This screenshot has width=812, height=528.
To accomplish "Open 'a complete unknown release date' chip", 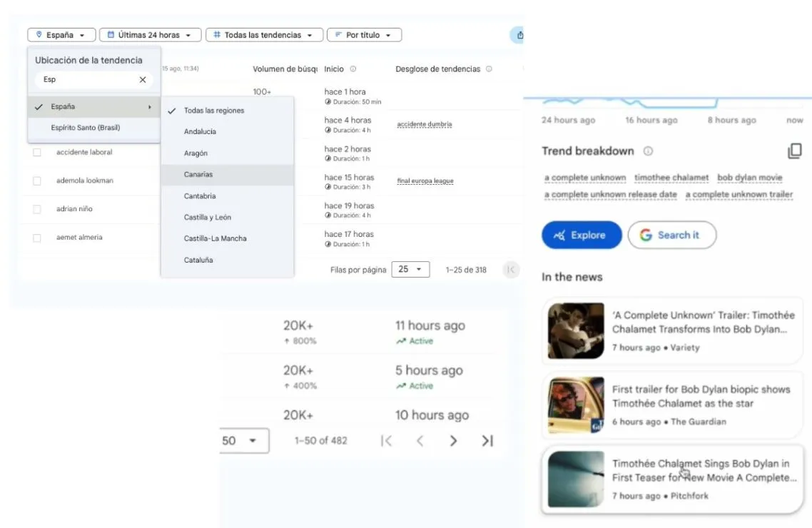I will (x=611, y=195).
